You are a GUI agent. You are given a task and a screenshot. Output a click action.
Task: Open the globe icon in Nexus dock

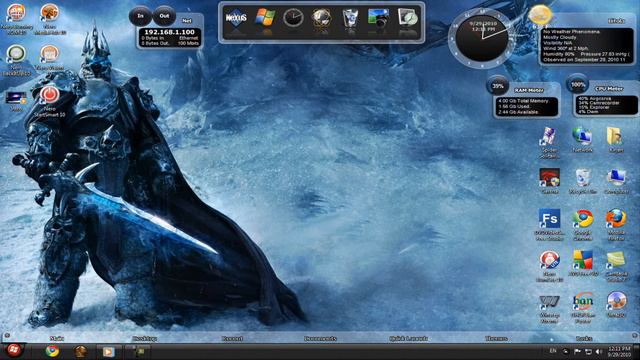[321, 18]
